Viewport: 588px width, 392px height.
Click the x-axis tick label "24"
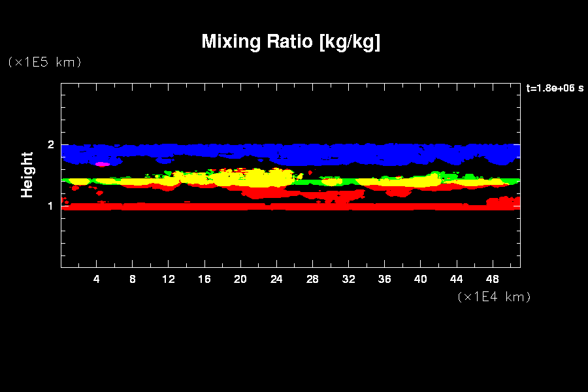click(x=276, y=279)
